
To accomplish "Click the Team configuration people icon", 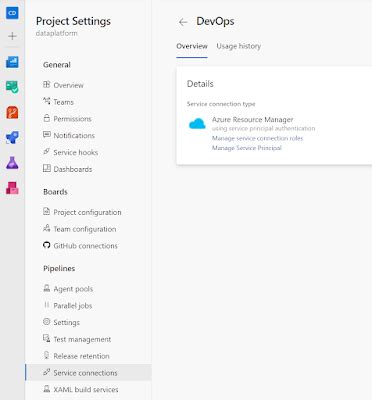I will click(47, 228).
